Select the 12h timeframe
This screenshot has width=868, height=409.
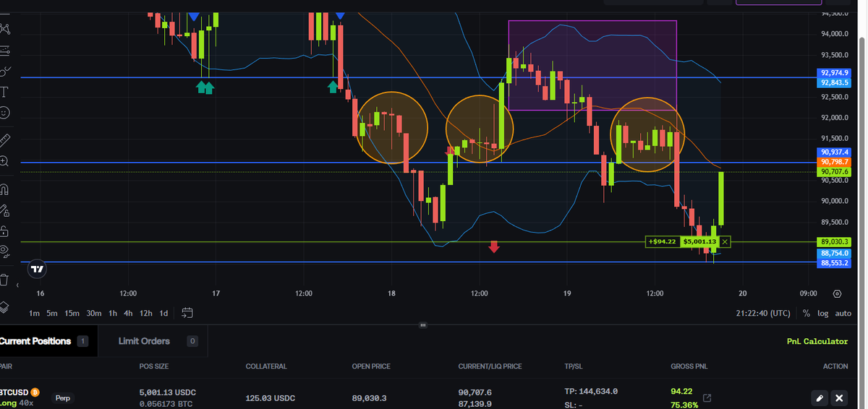tap(145, 313)
